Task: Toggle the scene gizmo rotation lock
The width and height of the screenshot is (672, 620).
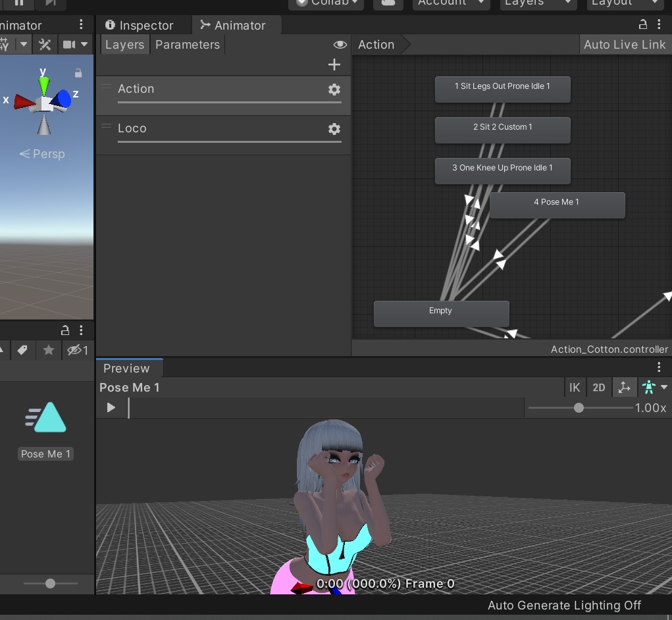Action: click(78, 73)
